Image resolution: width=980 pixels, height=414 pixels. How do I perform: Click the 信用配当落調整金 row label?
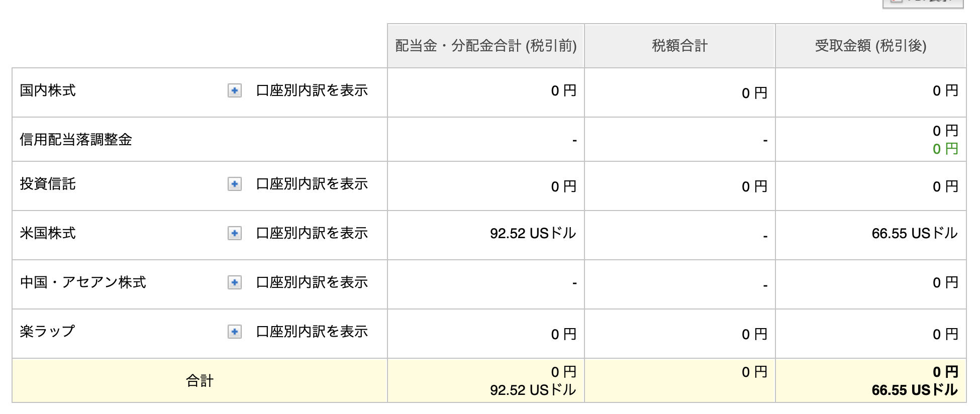[76, 140]
